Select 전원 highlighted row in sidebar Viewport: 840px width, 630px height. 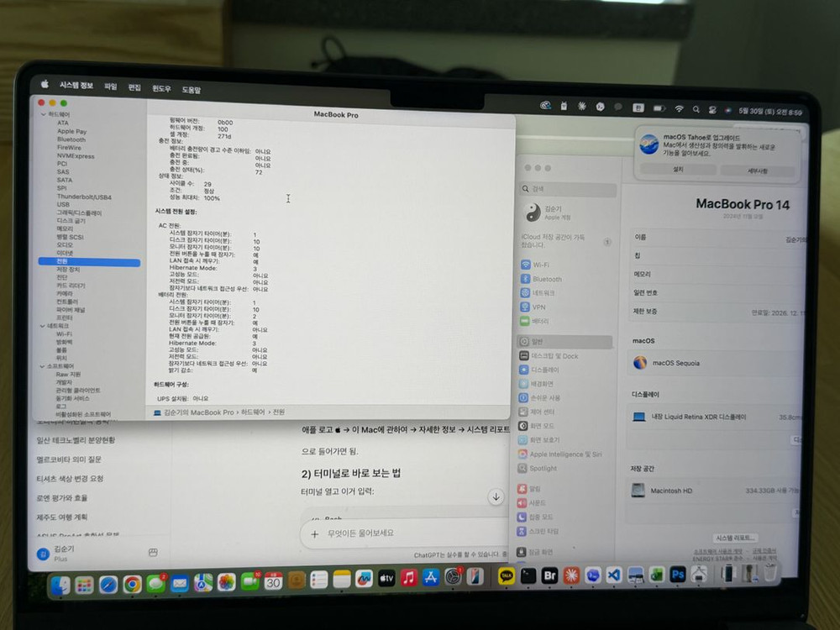[89, 261]
